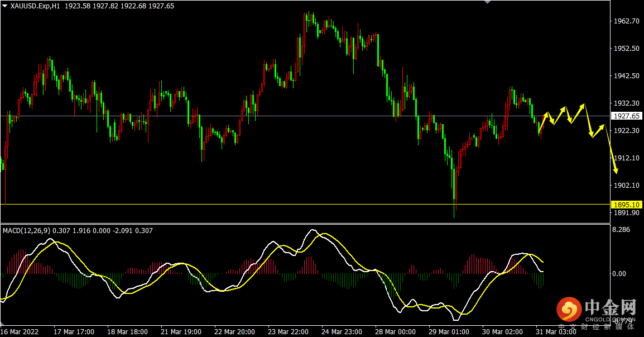The width and height of the screenshot is (644, 337).
Task: Select the yellow 1895.10 price level tag
Action: tap(626, 205)
